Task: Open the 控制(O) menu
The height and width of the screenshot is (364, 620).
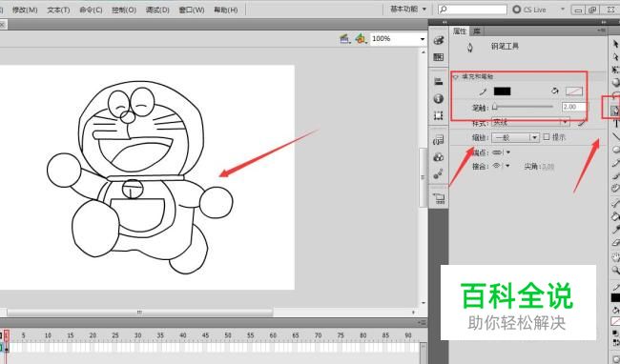Action: (124, 10)
